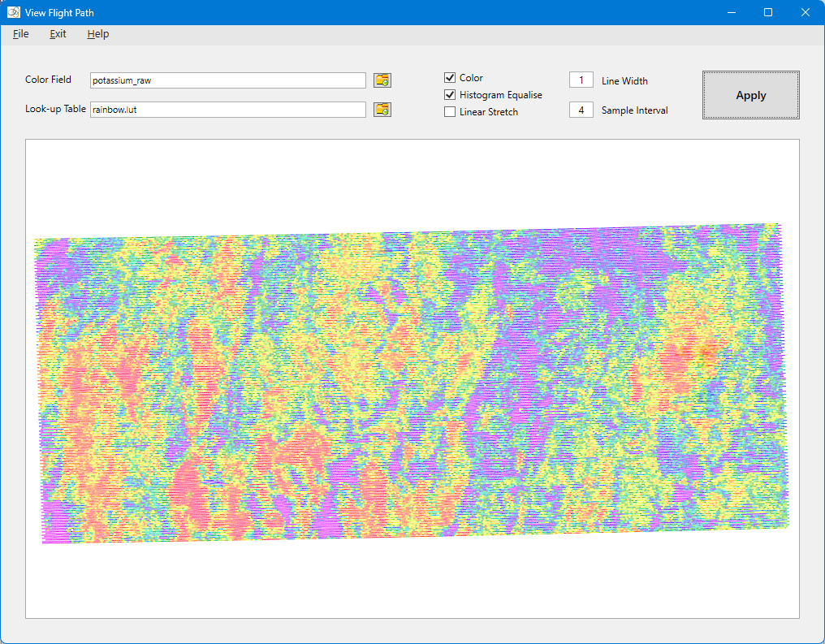
Task: Select the Exit menu item
Action: click(58, 34)
